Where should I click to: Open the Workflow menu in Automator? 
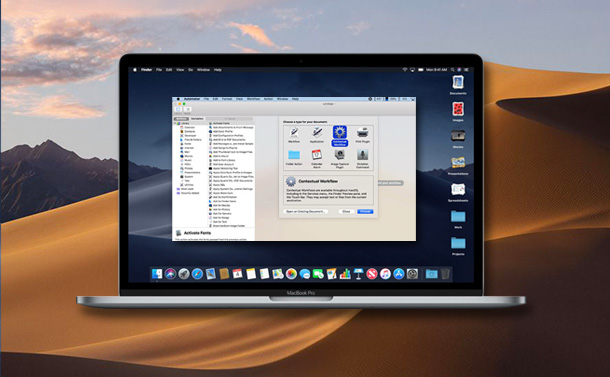(x=253, y=99)
